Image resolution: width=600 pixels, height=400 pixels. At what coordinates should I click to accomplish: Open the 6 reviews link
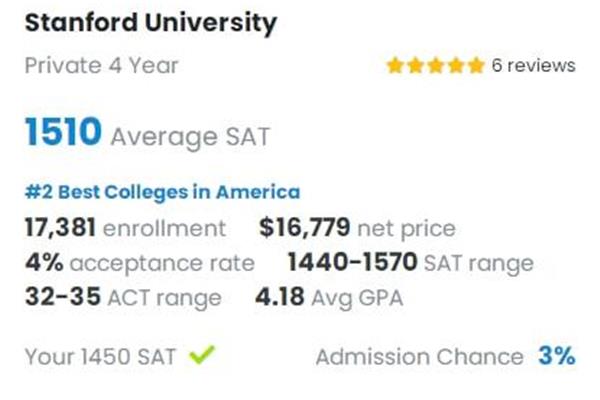click(x=533, y=65)
